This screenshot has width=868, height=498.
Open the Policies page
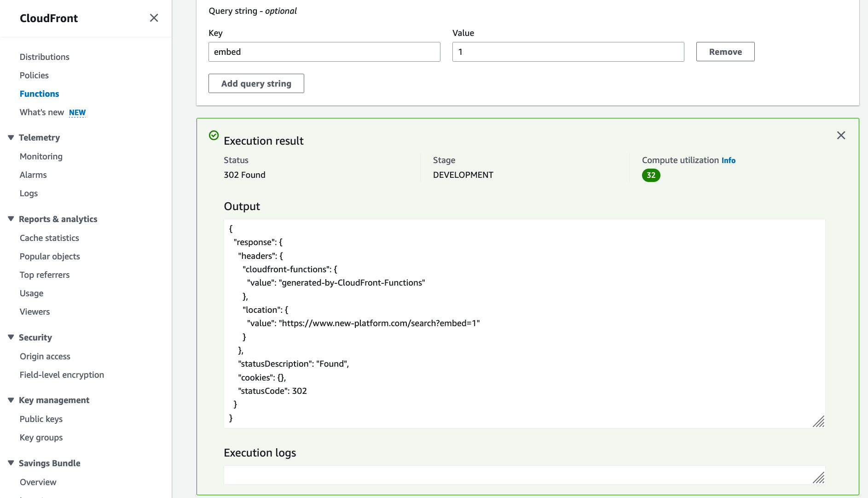(34, 75)
